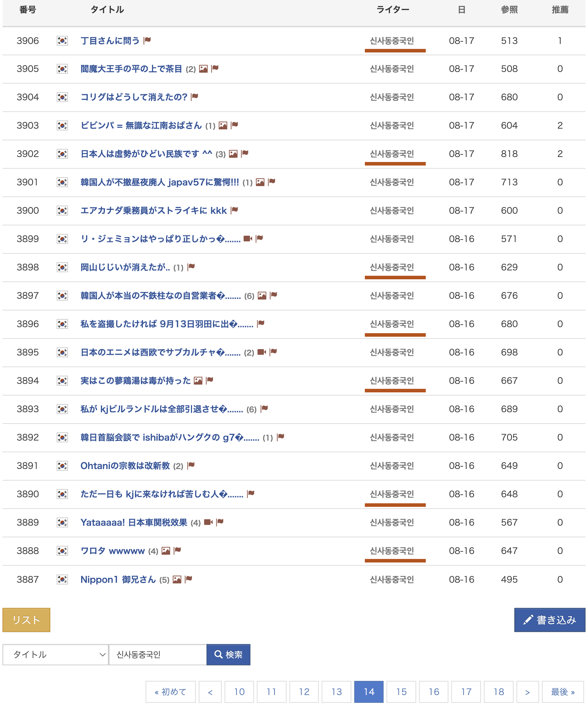This screenshot has height=711, width=588.
Task: Click the image icon on post 3905
Action: 203,69
